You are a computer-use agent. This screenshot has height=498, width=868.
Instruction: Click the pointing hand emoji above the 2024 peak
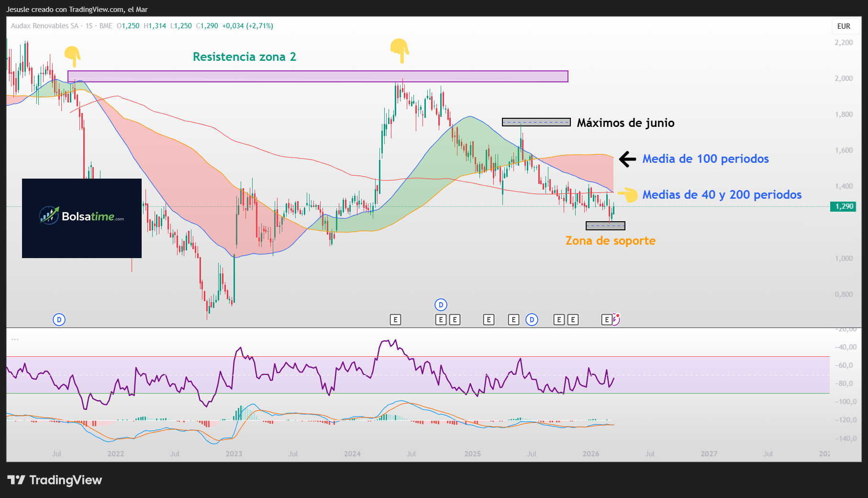click(400, 50)
